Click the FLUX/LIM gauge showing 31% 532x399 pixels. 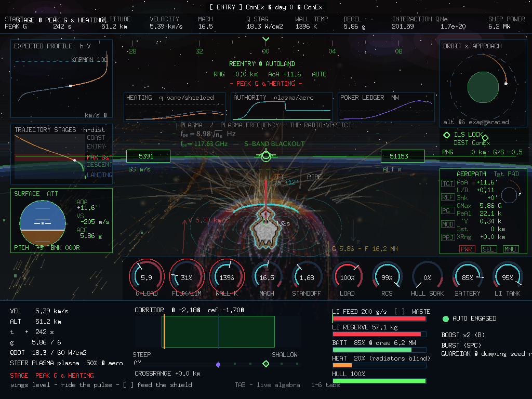(187, 277)
